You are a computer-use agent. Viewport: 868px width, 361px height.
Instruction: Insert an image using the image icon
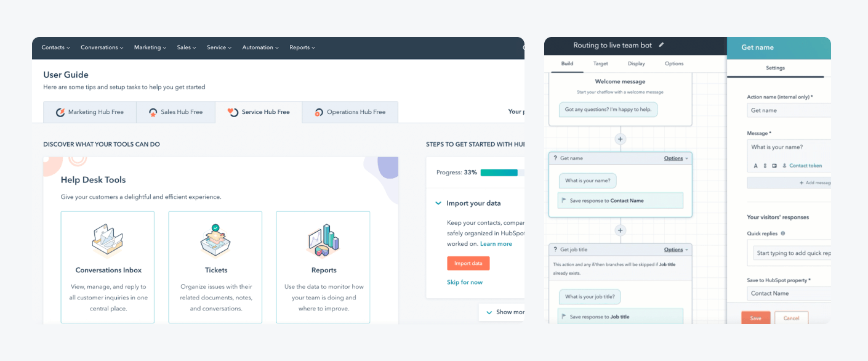(x=774, y=166)
